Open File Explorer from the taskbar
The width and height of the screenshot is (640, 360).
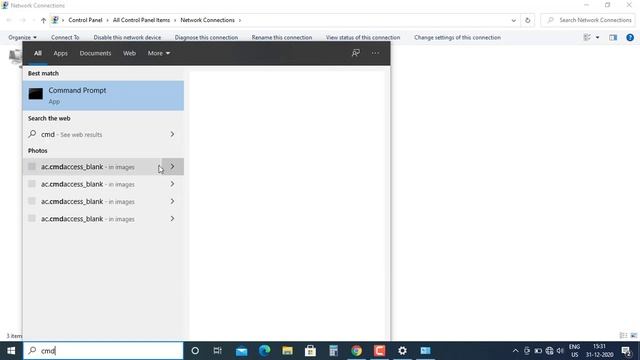(287, 351)
